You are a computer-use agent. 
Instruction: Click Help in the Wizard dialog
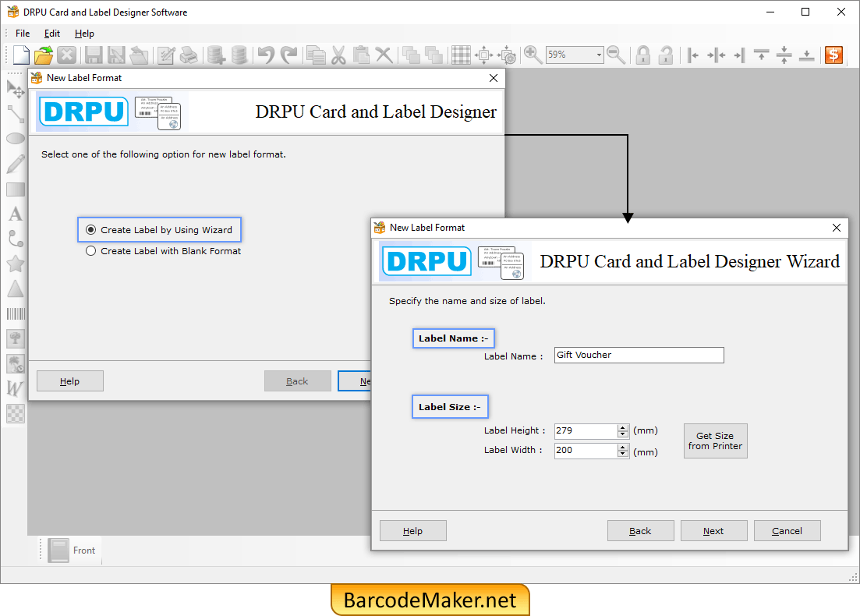[413, 531]
